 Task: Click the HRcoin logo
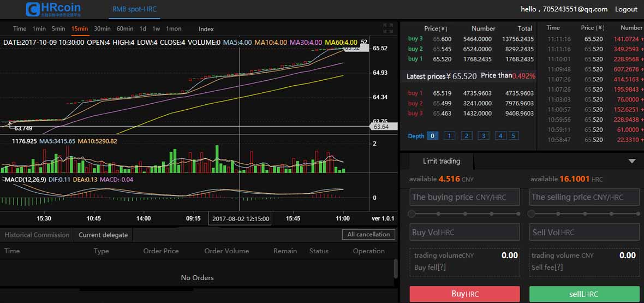pos(53,9)
